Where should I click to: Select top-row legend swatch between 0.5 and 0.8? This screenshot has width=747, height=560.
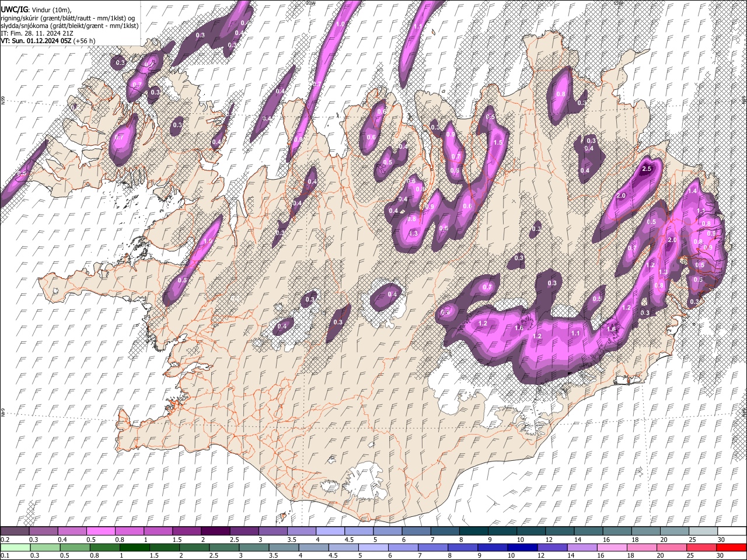click(x=100, y=531)
